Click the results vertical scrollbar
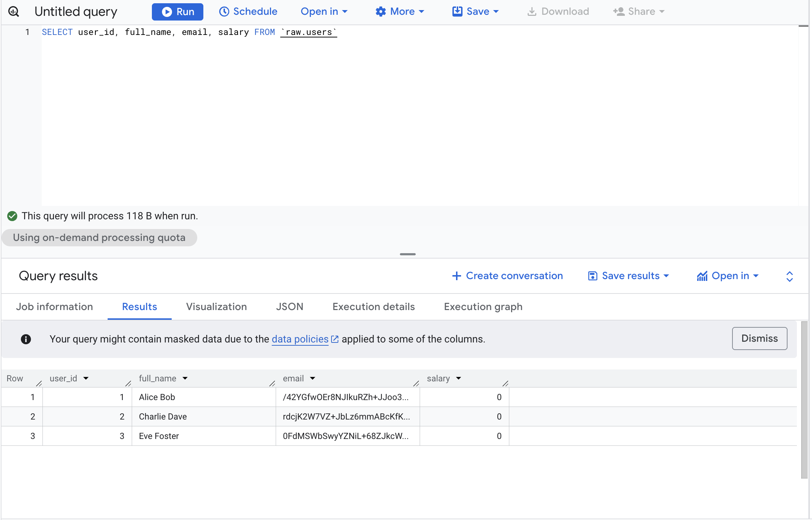The height and width of the screenshot is (520, 812). tap(804, 400)
